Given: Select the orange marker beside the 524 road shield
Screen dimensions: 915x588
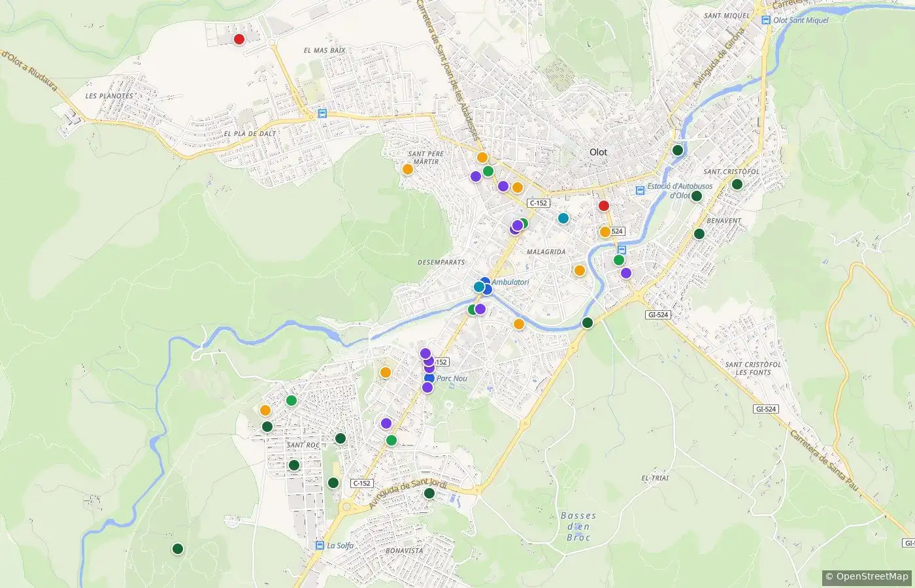Looking at the screenshot, I should click(x=605, y=231).
